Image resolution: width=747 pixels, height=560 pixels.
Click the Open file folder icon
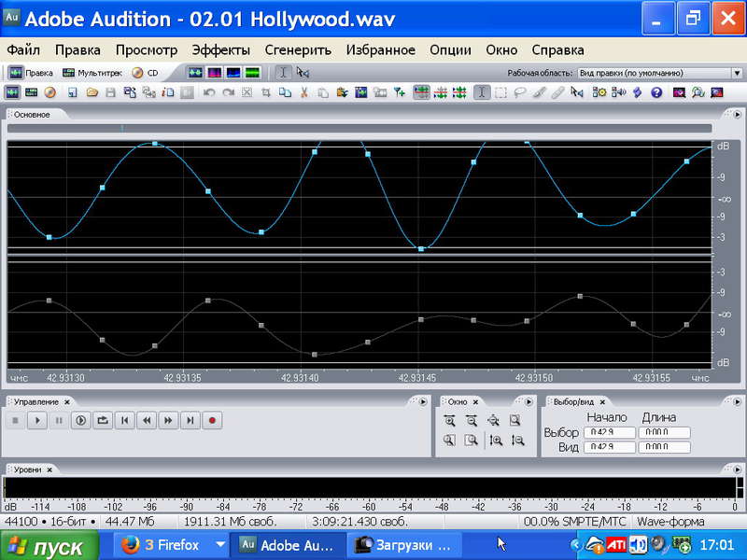[92, 92]
